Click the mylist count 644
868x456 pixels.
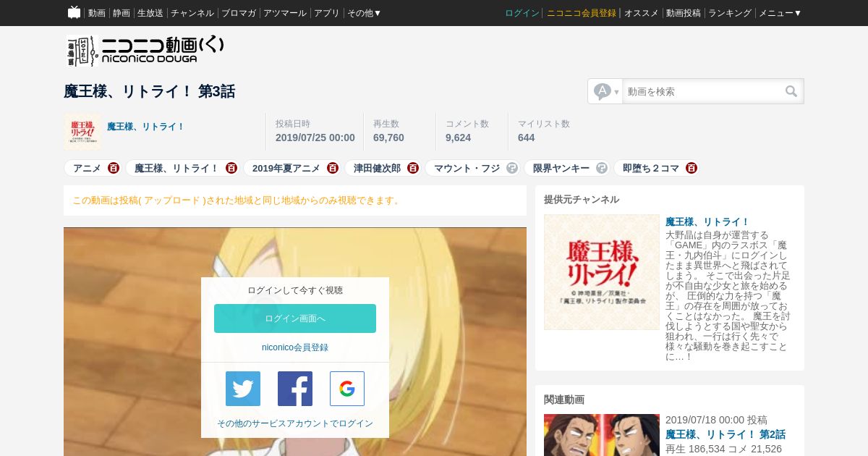coord(527,138)
